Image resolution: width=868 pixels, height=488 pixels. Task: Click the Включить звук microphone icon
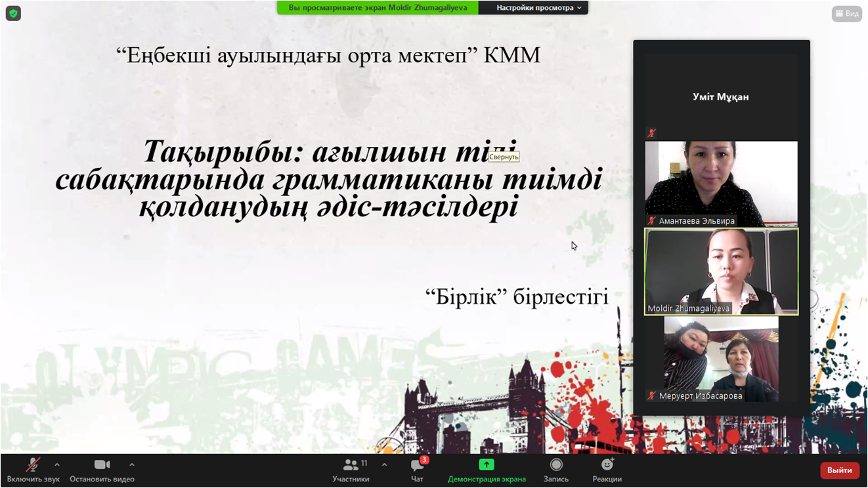33,464
